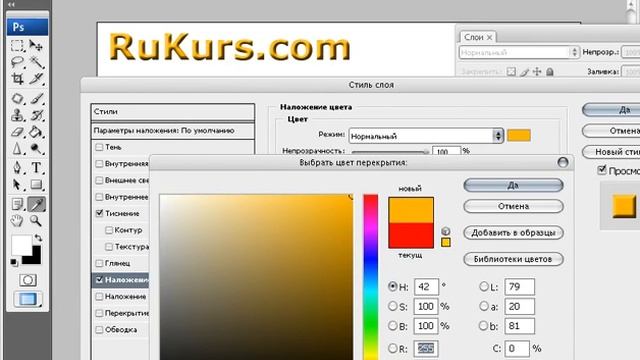Select the Magic Wand tool
Viewport: 640px width, 360px height.
pos(36,62)
